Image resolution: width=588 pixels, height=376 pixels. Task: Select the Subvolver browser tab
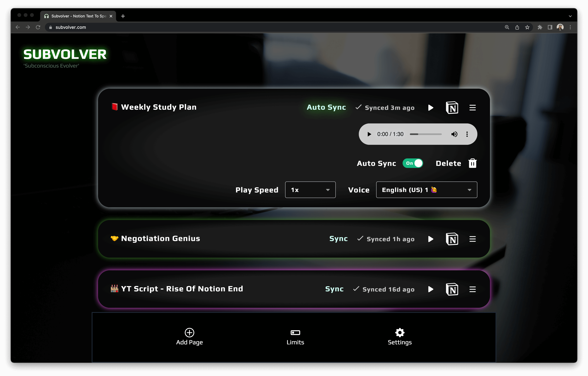pyautogui.click(x=78, y=16)
